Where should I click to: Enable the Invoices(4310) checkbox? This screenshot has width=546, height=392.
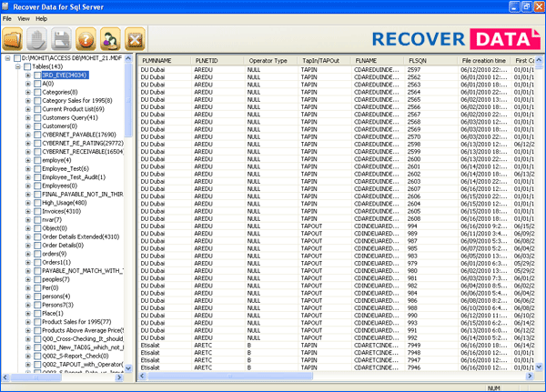click(36, 211)
